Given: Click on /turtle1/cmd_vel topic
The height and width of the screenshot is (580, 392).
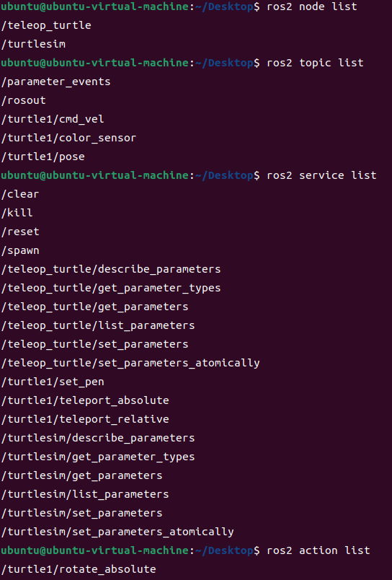Looking at the screenshot, I should point(53,119).
